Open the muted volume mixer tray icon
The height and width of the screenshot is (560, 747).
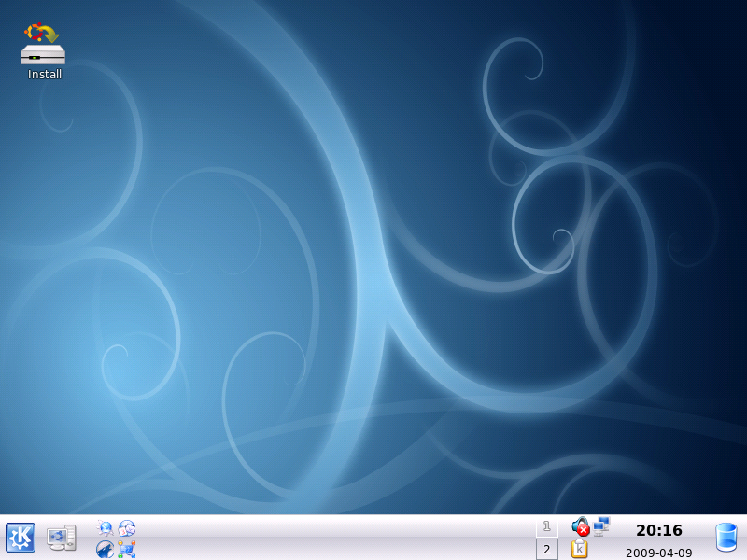point(580,526)
